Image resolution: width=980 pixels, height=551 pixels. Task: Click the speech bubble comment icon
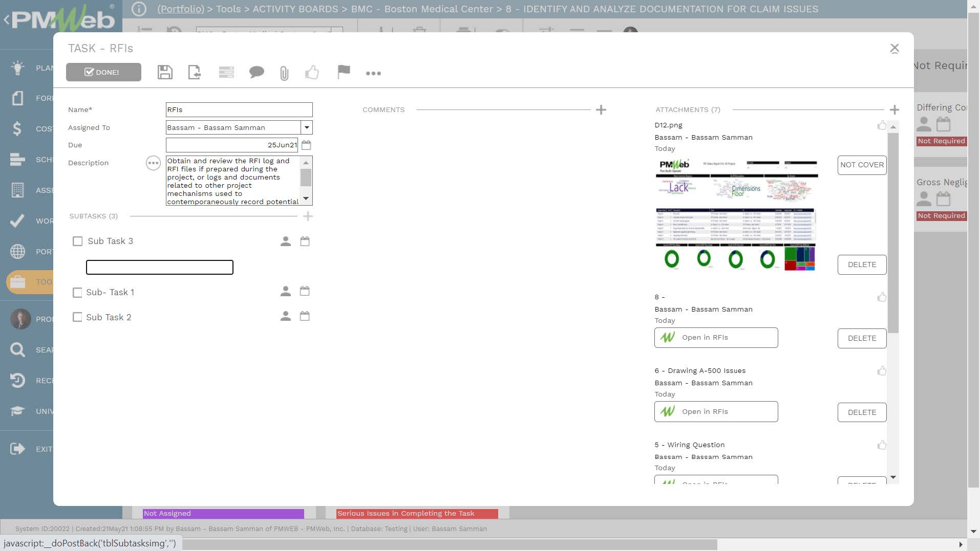pos(257,73)
